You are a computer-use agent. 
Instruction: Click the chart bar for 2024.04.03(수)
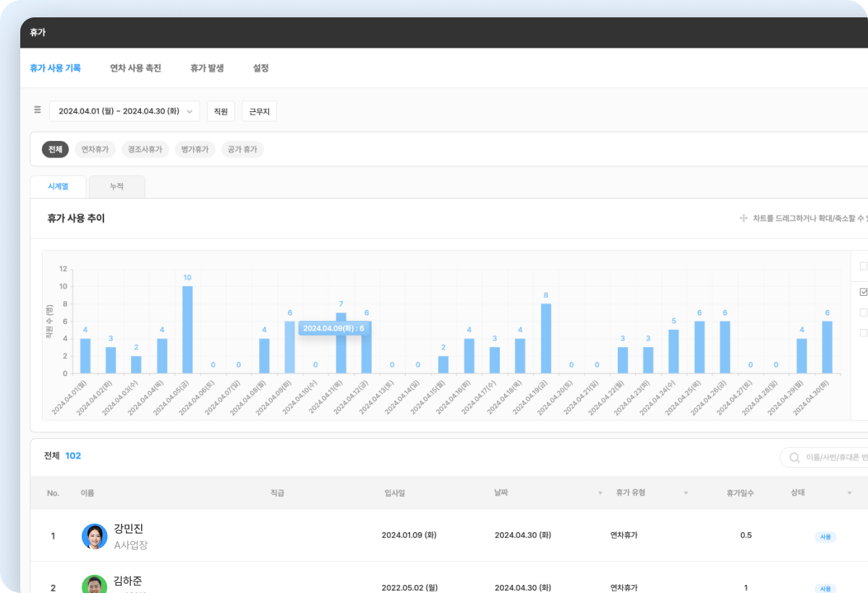[x=136, y=364]
